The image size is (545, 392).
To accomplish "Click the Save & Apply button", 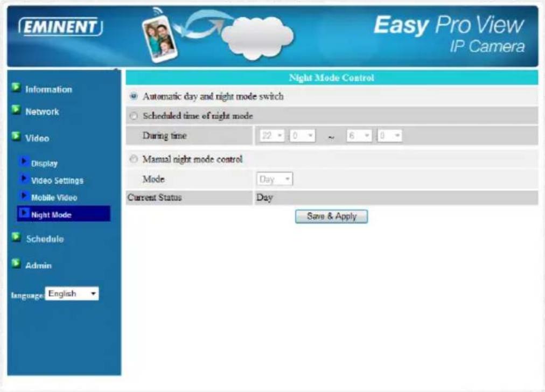I will (x=332, y=216).
